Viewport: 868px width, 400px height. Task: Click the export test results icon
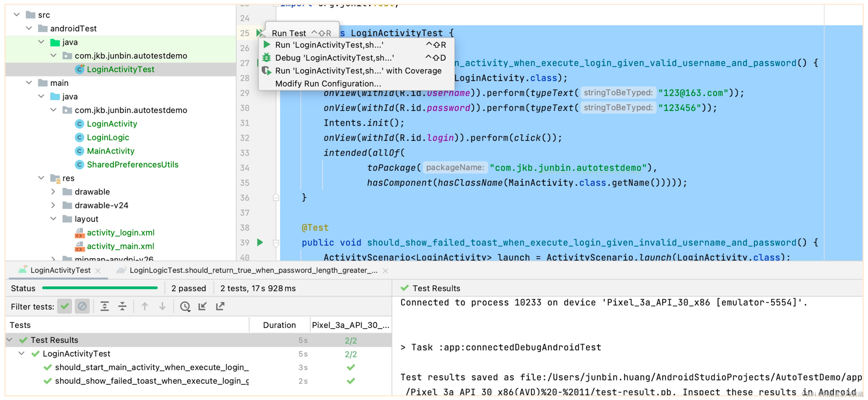(x=220, y=307)
